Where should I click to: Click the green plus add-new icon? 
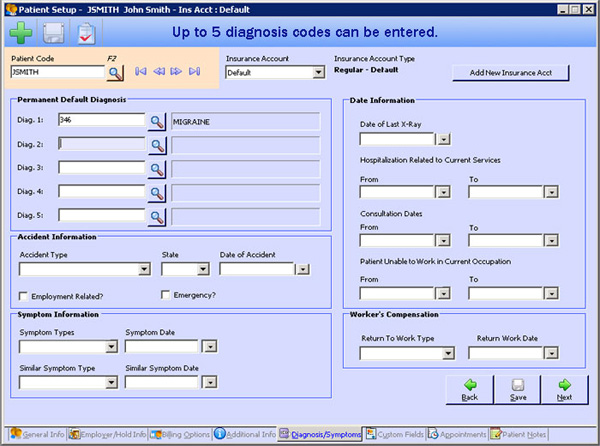coord(21,33)
